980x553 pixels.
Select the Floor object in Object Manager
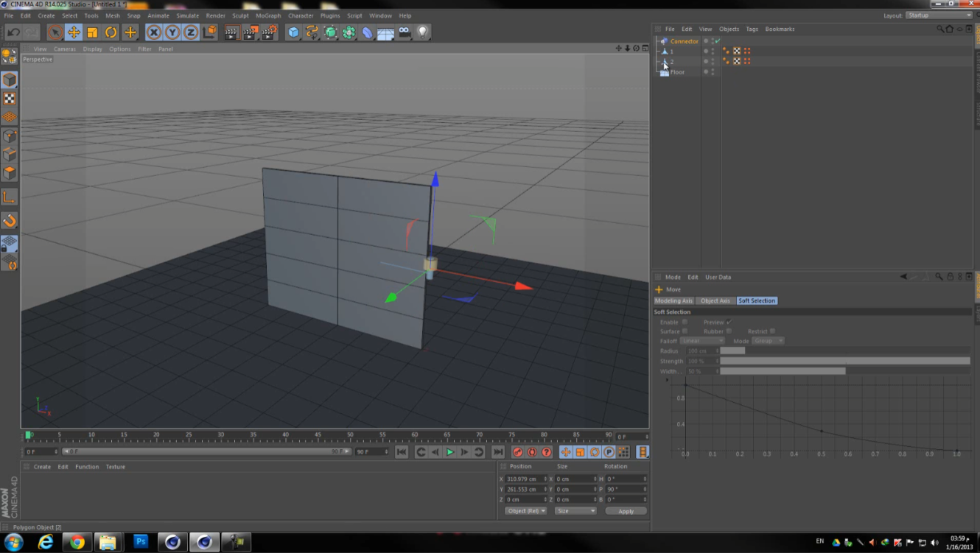[677, 72]
